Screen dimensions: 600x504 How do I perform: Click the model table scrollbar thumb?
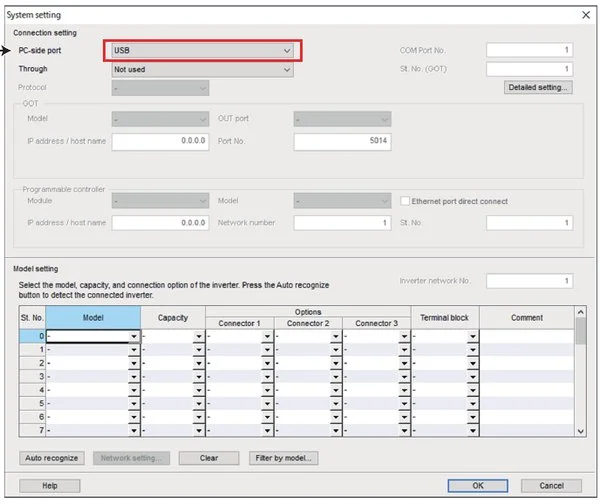(580, 331)
